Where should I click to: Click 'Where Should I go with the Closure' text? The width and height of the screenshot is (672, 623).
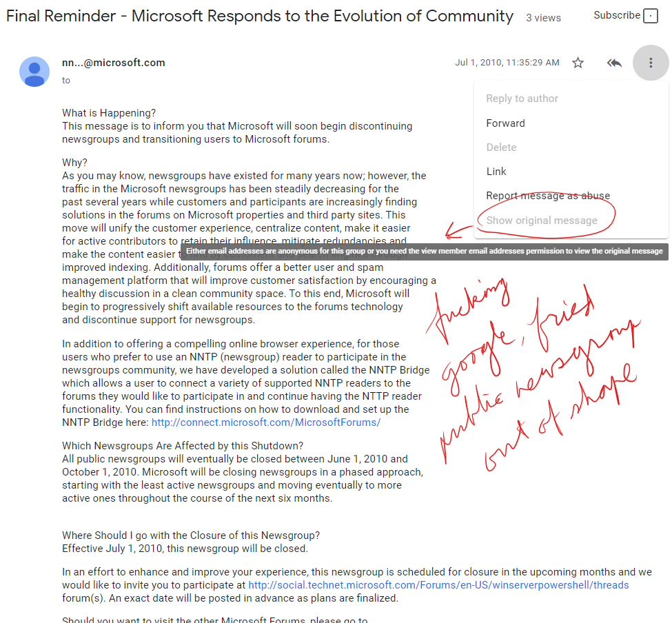pos(191,535)
